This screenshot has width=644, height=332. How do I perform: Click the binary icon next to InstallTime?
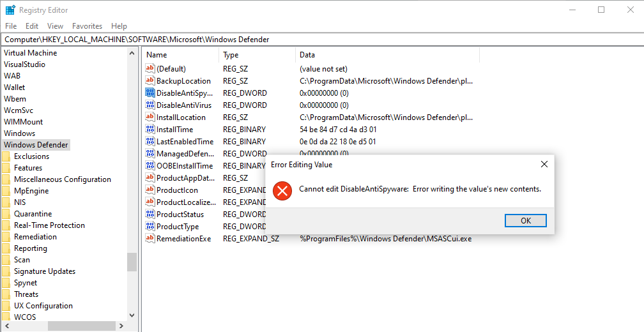[x=150, y=130]
